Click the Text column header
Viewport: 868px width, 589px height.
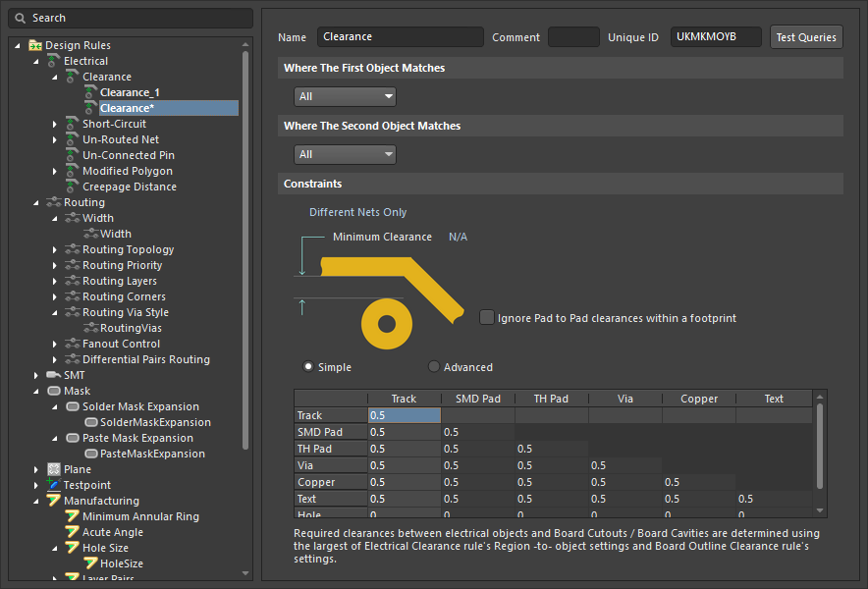pyautogui.click(x=774, y=399)
